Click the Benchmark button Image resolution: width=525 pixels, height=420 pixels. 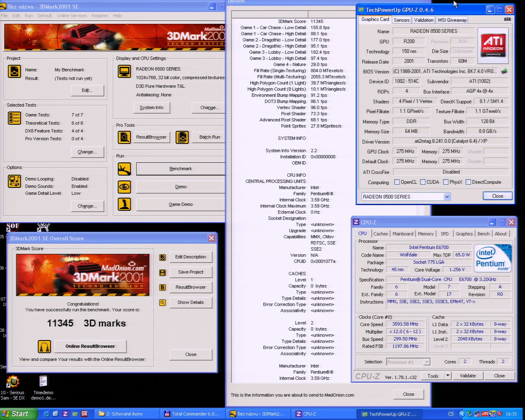click(x=180, y=169)
